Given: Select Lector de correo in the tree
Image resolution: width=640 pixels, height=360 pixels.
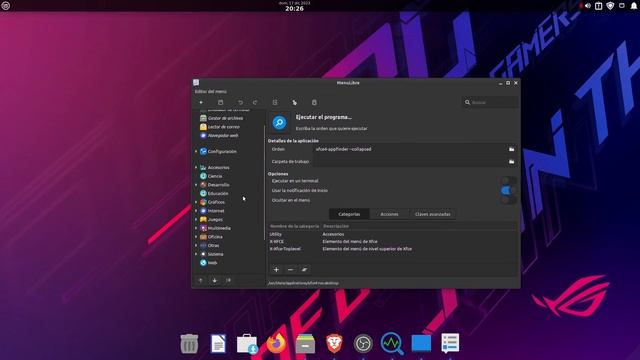Looking at the screenshot, I should point(224,127).
